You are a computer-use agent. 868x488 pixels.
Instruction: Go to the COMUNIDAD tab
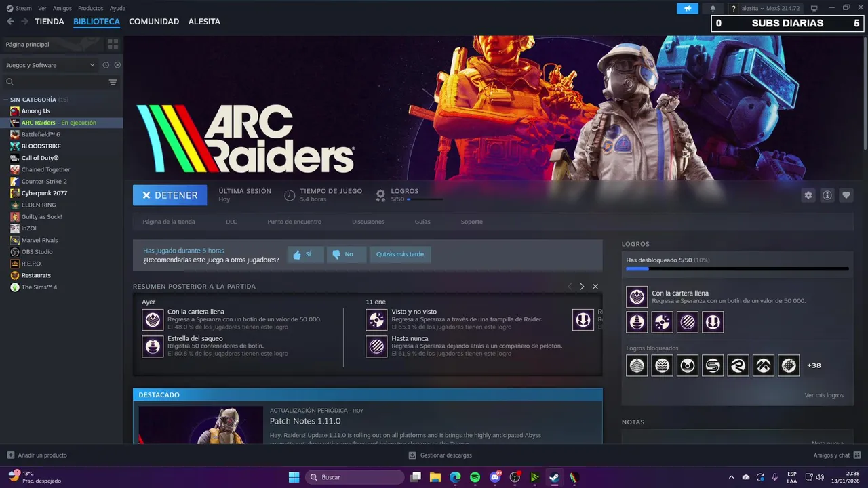point(154,22)
